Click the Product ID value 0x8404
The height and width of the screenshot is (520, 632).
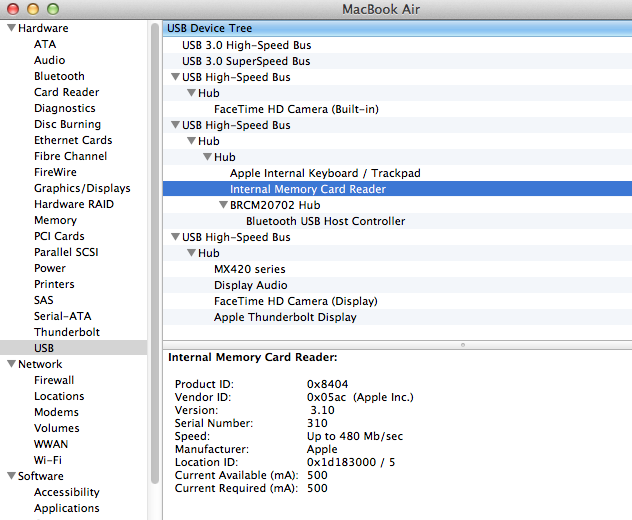pyautogui.click(x=327, y=384)
